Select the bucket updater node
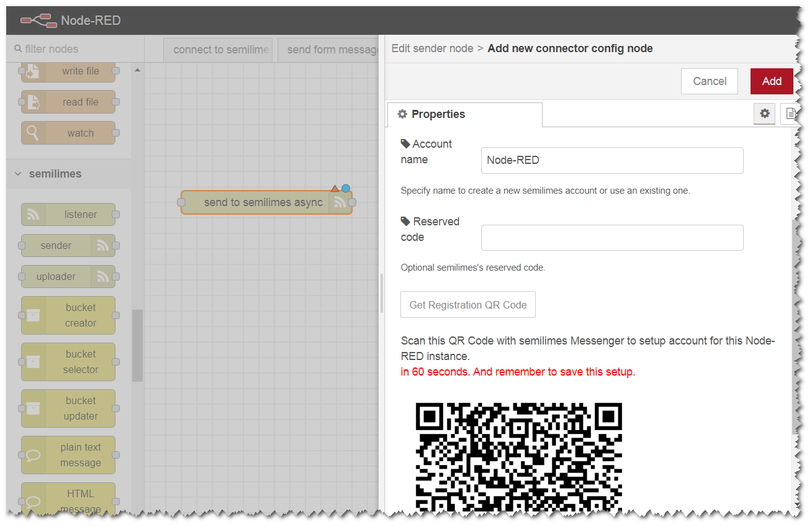The width and height of the screenshot is (812, 527). point(68,408)
